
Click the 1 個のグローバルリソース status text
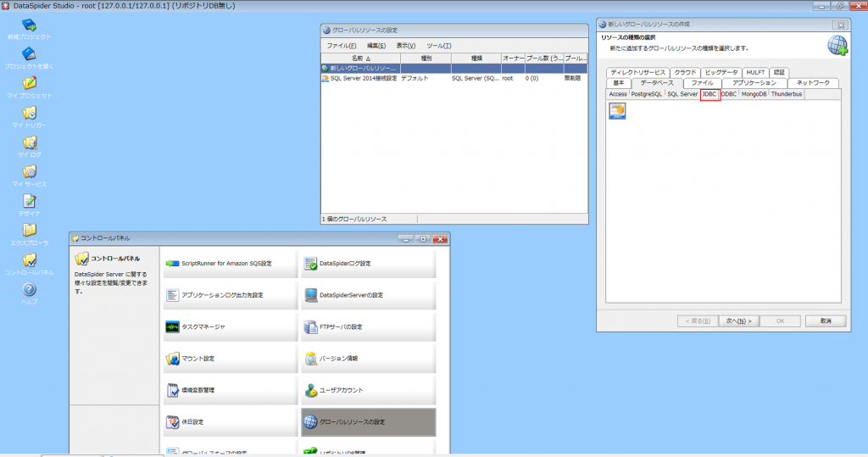pyautogui.click(x=355, y=220)
